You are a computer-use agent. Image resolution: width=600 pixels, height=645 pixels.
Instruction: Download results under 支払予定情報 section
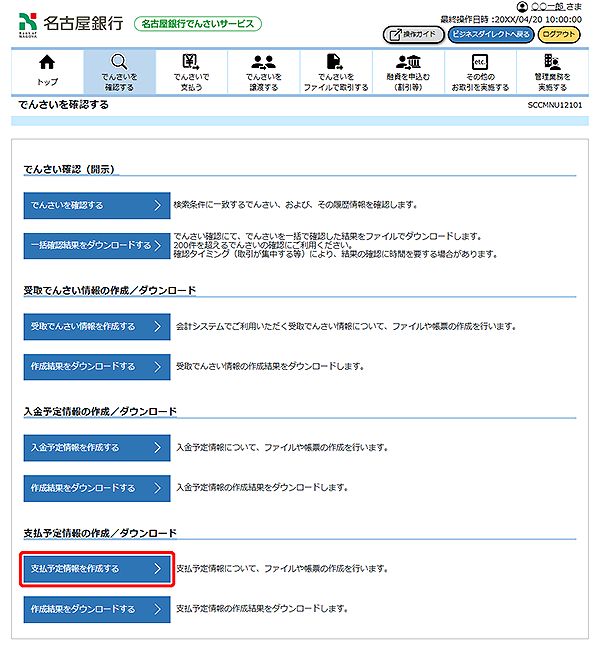click(97, 609)
